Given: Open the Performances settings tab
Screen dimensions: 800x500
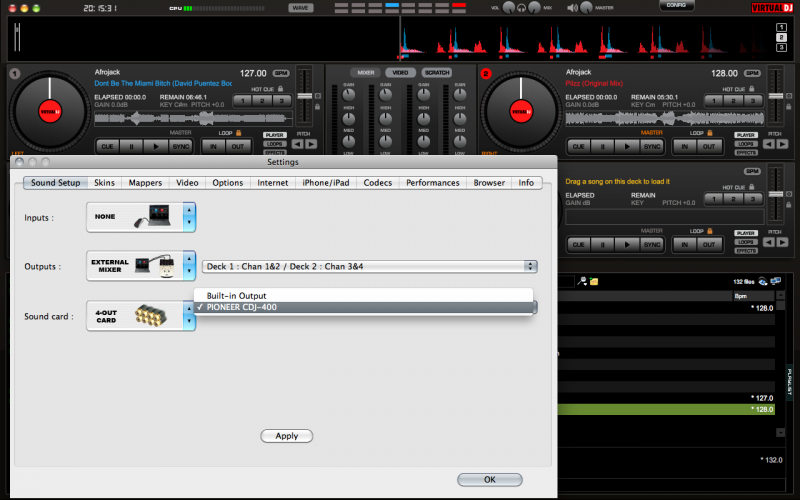Looking at the screenshot, I should [433, 183].
